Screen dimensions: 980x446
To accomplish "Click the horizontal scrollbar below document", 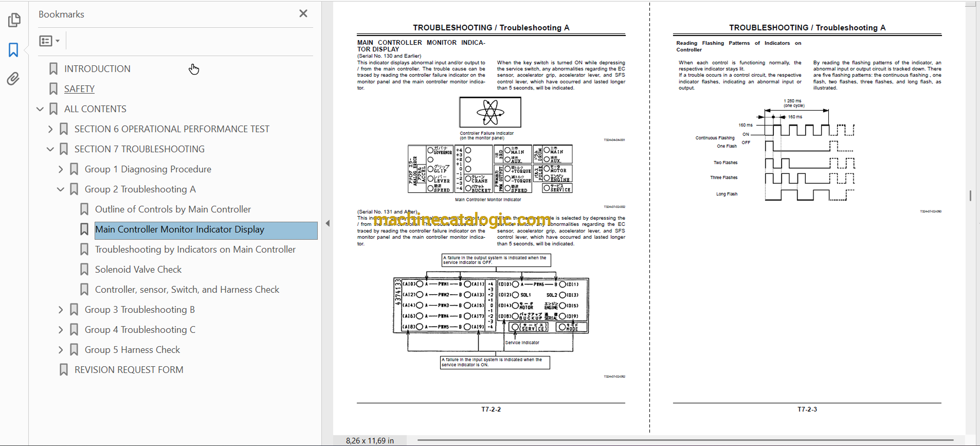I will [685, 440].
